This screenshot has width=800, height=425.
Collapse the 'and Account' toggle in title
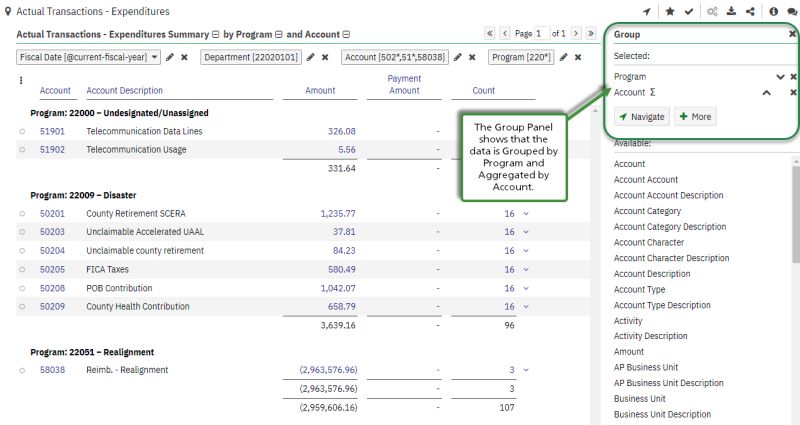[346, 35]
